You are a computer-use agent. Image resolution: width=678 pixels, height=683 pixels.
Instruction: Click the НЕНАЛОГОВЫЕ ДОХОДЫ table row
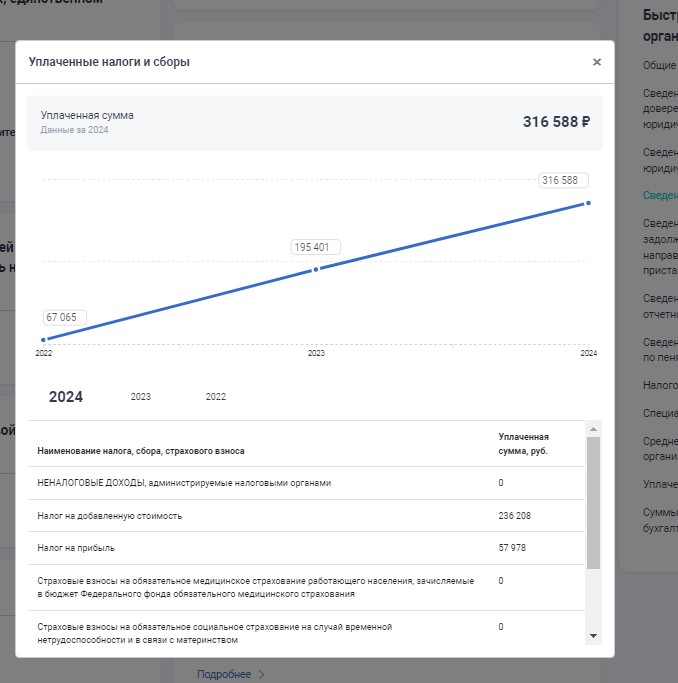click(x=184, y=483)
